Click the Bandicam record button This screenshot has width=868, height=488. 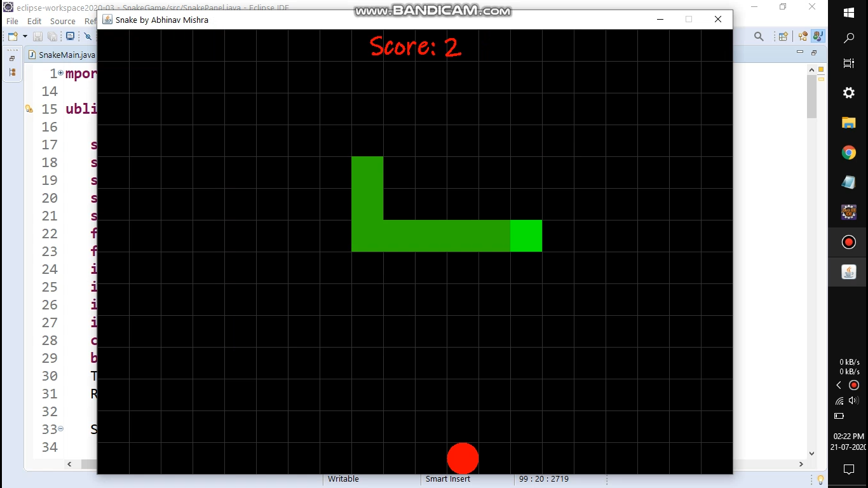click(x=848, y=242)
